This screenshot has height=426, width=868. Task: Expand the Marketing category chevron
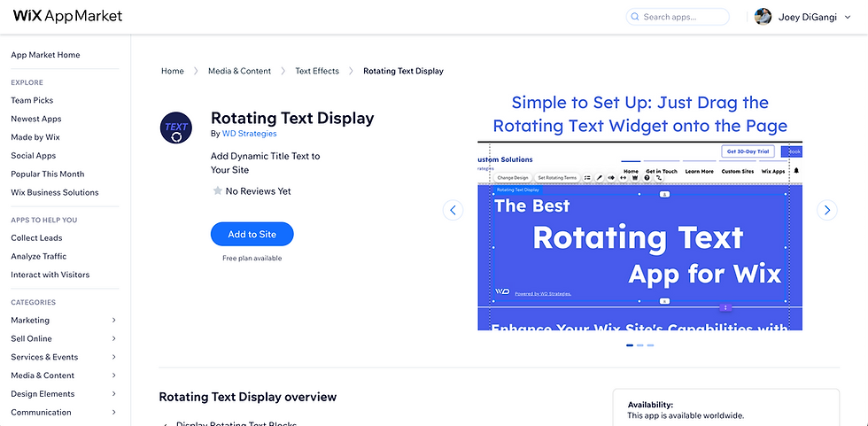(x=113, y=321)
